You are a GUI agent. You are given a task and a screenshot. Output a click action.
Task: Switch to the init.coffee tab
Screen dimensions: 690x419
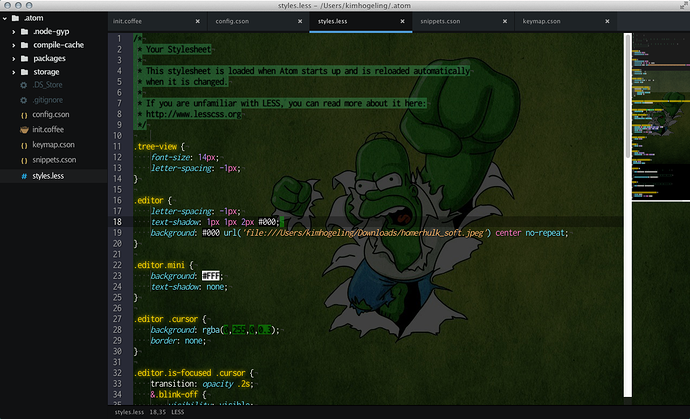point(156,21)
